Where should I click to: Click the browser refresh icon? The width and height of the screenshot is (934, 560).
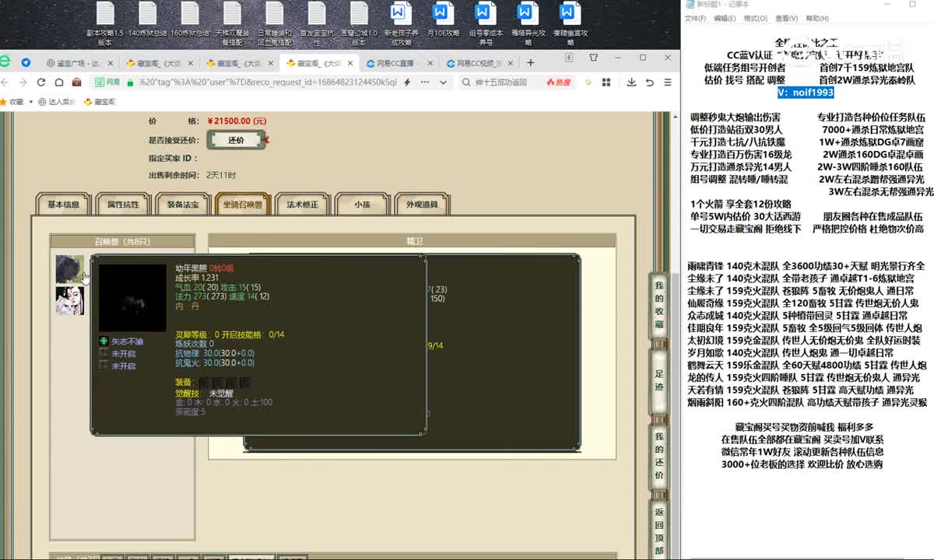[x=40, y=82]
